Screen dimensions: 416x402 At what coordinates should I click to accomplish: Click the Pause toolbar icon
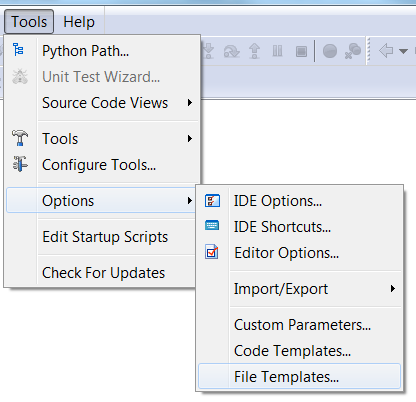pos(277,51)
